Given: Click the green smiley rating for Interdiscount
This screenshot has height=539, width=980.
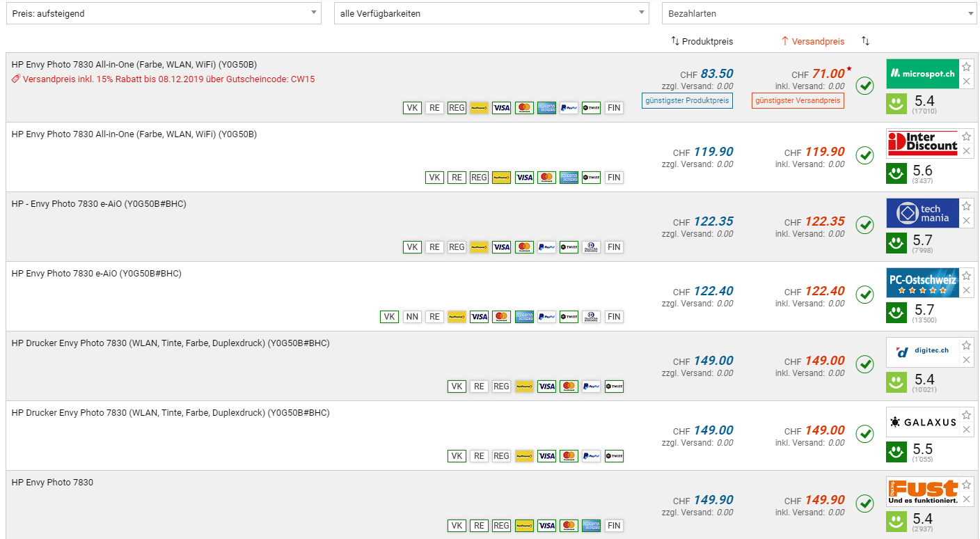Looking at the screenshot, I should 896,173.
